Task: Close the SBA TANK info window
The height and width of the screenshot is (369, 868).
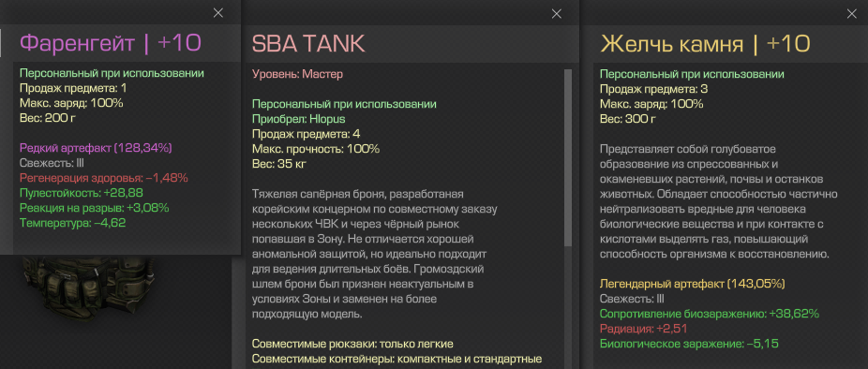Action: point(557,14)
